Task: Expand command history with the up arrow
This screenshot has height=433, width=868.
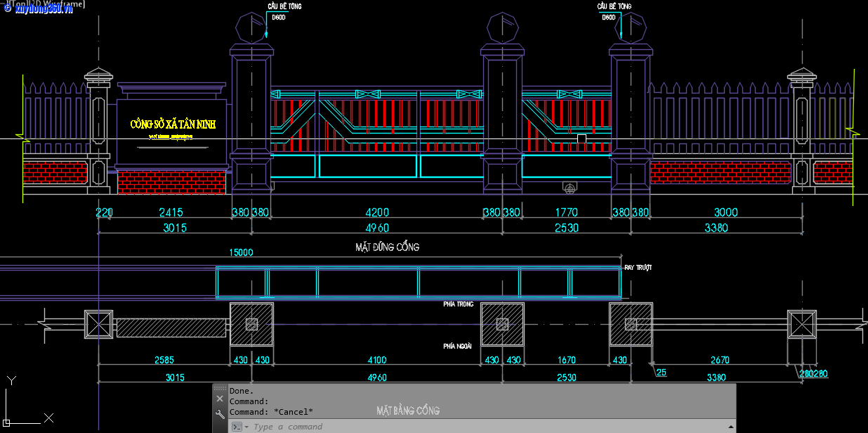Action: [731, 427]
